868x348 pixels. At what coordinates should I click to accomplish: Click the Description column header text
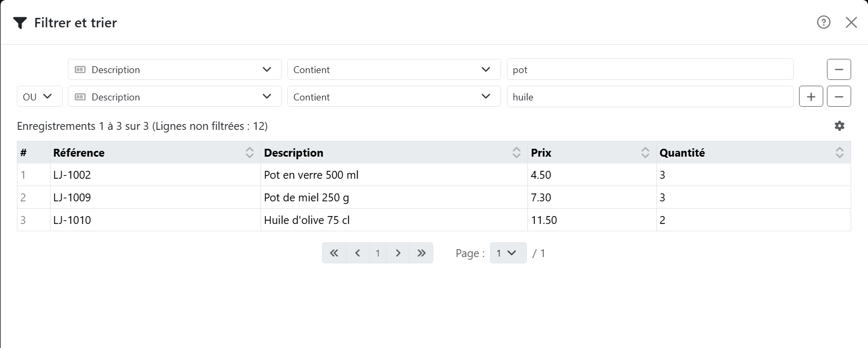294,153
